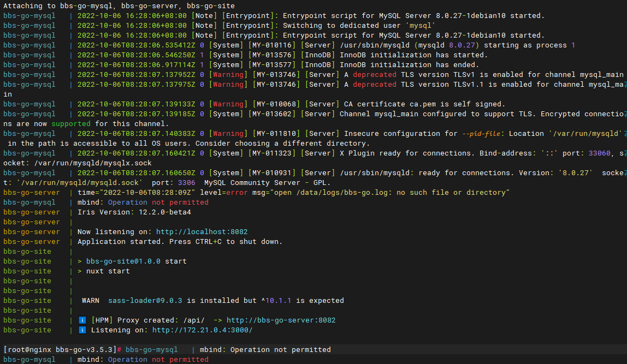Click the '/var/run/mysqld/mysqlx.sock' path

[93, 163]
